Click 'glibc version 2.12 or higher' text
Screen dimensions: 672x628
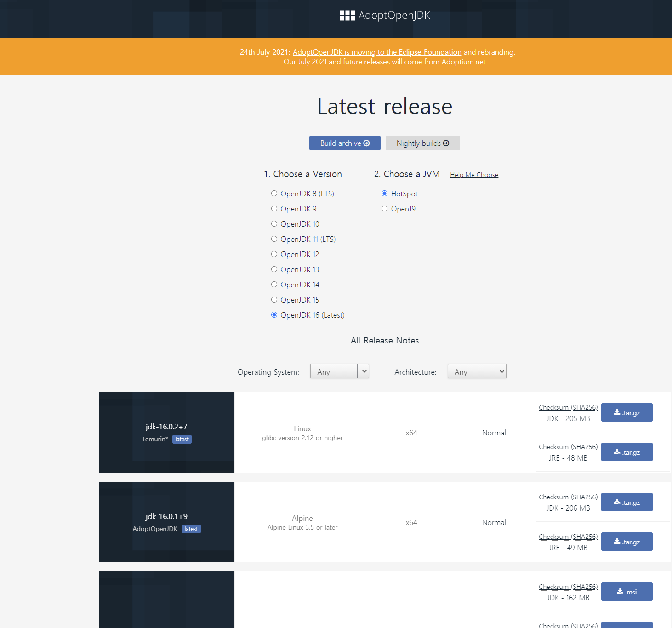click(302, 438)
